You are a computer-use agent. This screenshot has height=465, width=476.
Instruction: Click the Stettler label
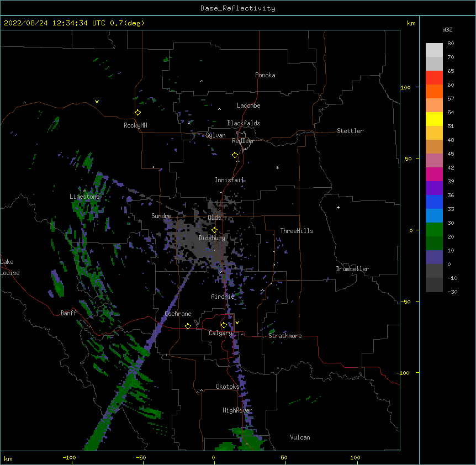350,131
